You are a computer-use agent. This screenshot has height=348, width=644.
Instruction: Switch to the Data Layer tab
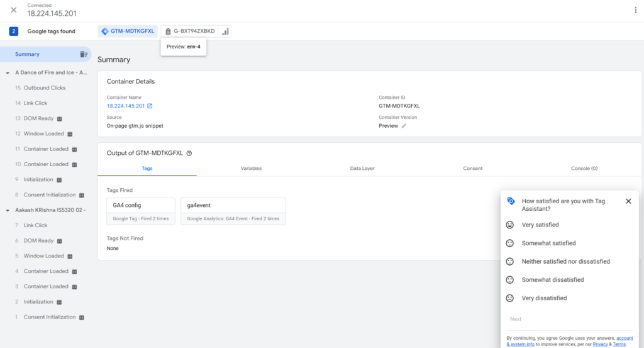point(362,169)
